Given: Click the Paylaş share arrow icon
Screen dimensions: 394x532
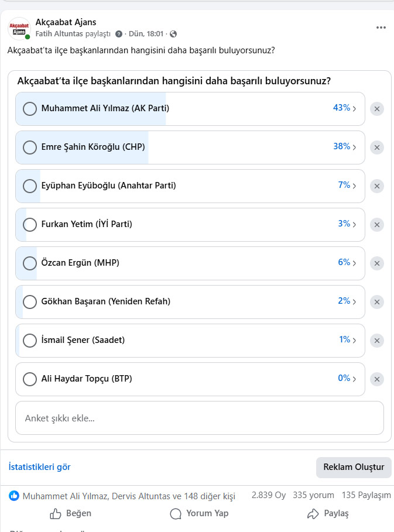Looking at the screenshot, I should point(313,514).
